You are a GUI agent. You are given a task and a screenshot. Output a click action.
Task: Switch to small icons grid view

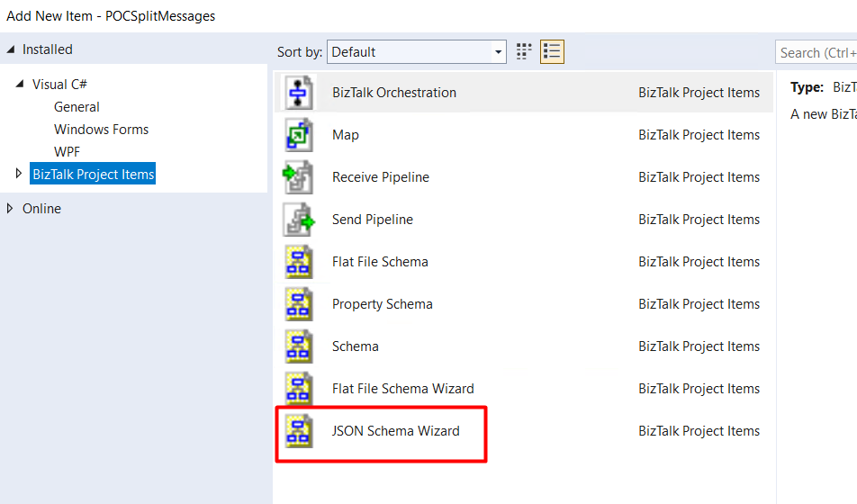pyautogui.click(x=524, y=52)
